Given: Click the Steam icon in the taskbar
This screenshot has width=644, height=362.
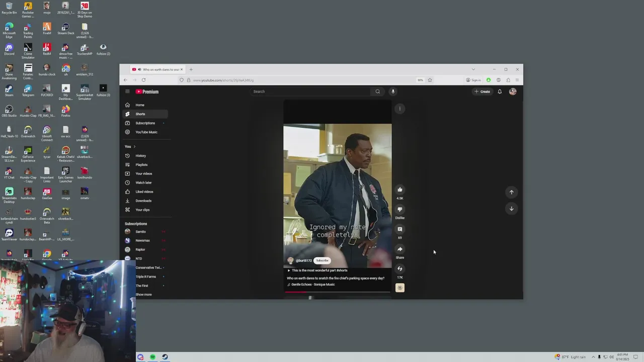Looking at the screenshot, I should [x=165, y=357].
